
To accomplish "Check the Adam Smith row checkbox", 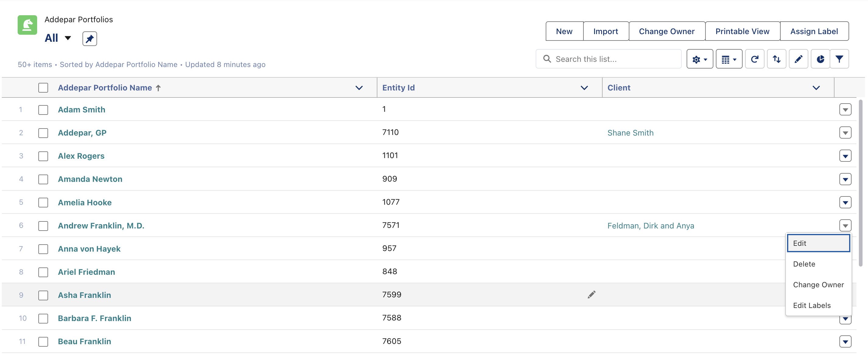I will [43, 110].
